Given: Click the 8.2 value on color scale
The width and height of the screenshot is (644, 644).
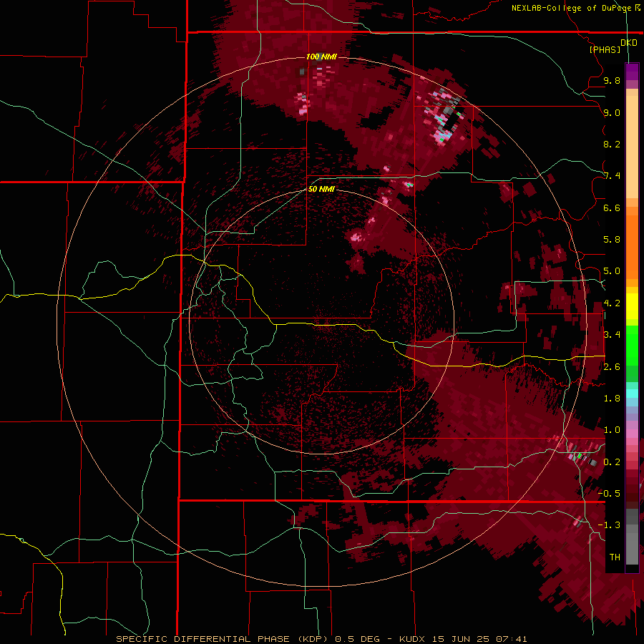Looking at the screenshot, I should (x=612, y=144).
